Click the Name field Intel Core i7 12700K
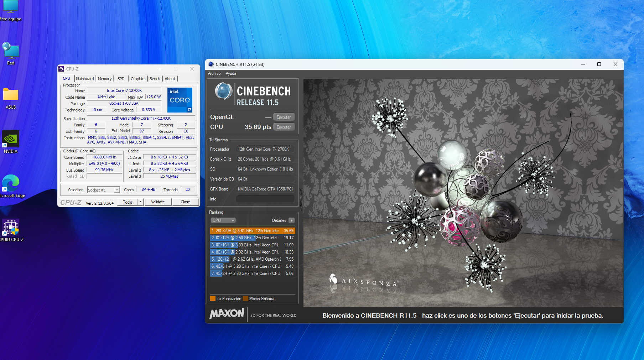This screenshot has height=360, width=644. (x=124, y=90)
